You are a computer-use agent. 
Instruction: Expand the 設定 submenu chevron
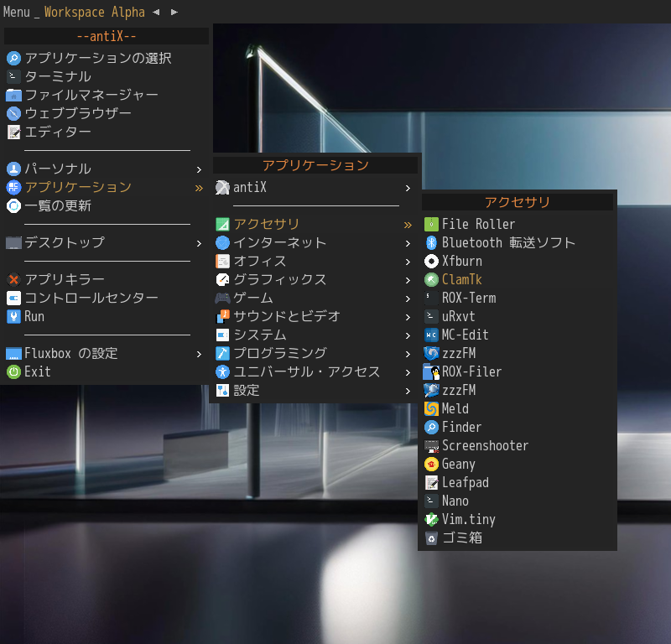pyautogui.click(x=408, y=391)
